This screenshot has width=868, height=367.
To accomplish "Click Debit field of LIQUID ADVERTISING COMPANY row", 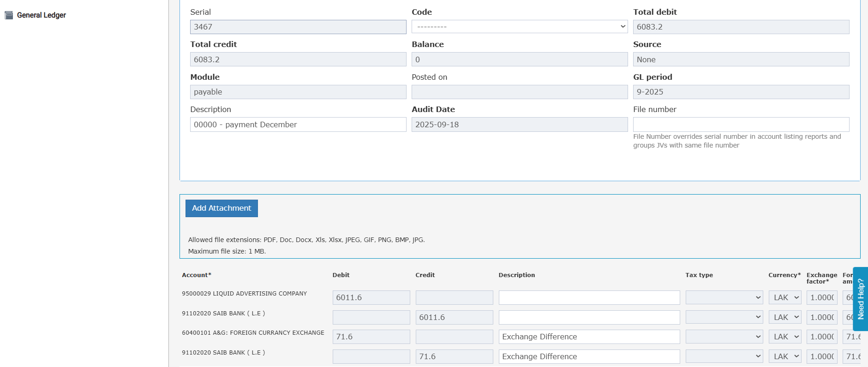I will (371, 297).
